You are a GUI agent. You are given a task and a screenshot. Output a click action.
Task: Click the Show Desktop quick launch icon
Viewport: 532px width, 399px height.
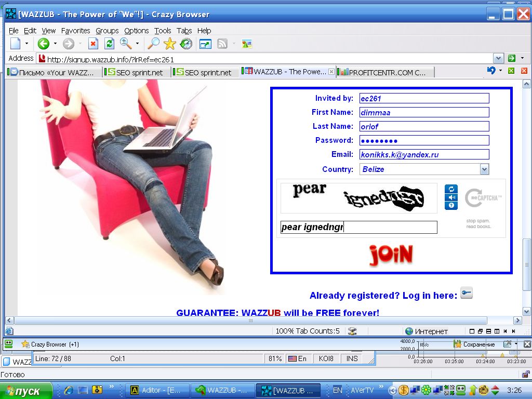coord(83,391)
